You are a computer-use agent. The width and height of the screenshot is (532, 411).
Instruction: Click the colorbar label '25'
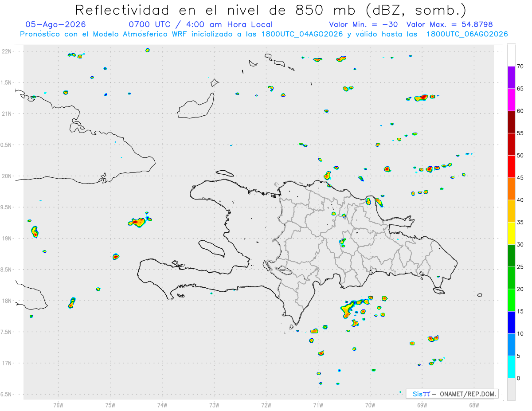[x=520, y=267]
